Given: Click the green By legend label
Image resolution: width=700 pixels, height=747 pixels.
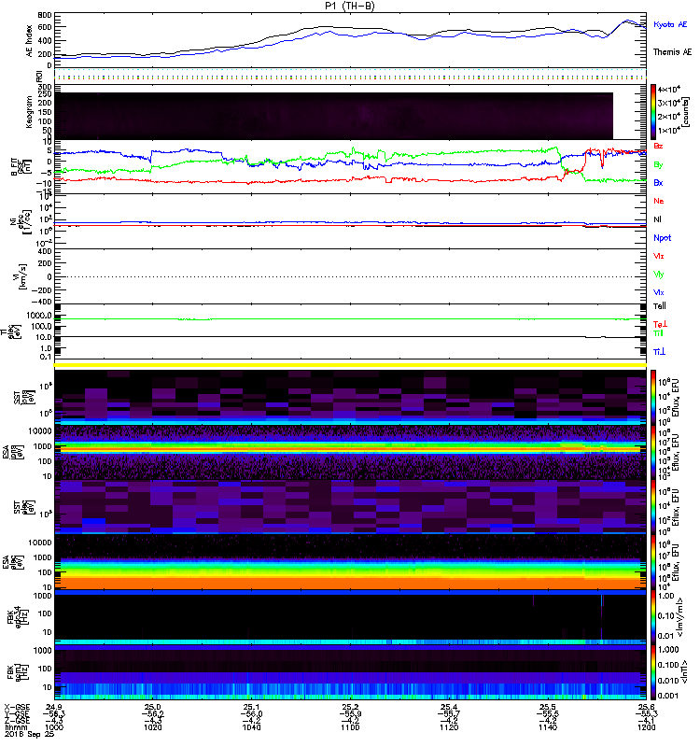Looking at the screenshot, I should (658, 164).
